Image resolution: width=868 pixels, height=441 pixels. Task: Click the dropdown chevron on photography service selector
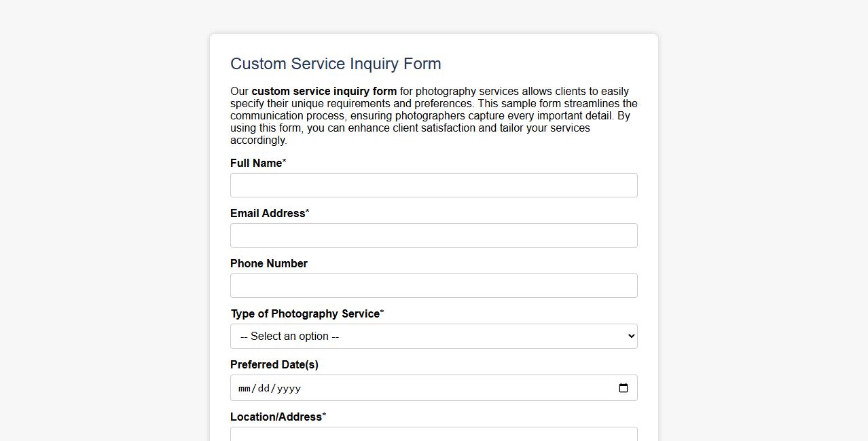point(628,336)
